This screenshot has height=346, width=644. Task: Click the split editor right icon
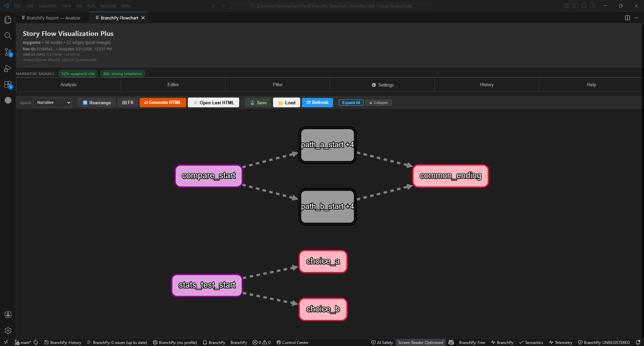point(627,18)
